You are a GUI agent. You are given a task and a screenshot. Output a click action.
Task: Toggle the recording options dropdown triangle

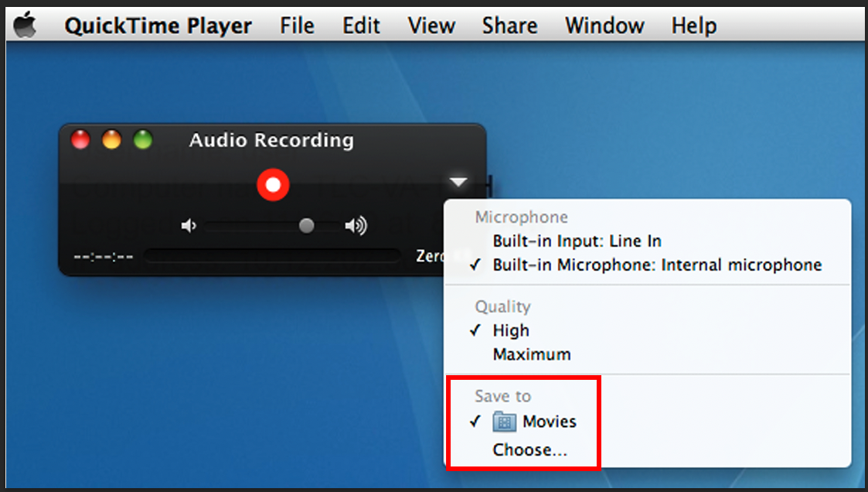tap(458, 183)
